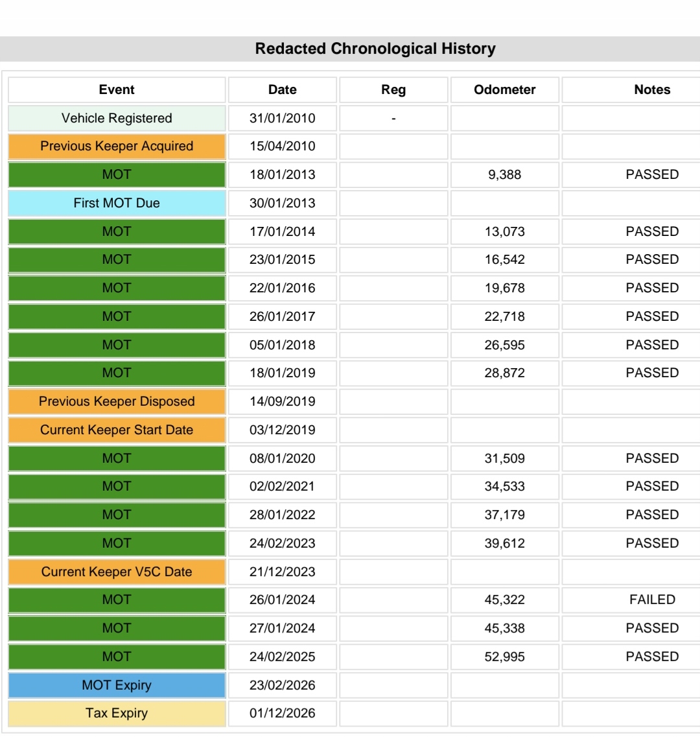Select the FAILED note on 26/01/2024
This screenshot has width=700, height=737.
tap(652, 600)
